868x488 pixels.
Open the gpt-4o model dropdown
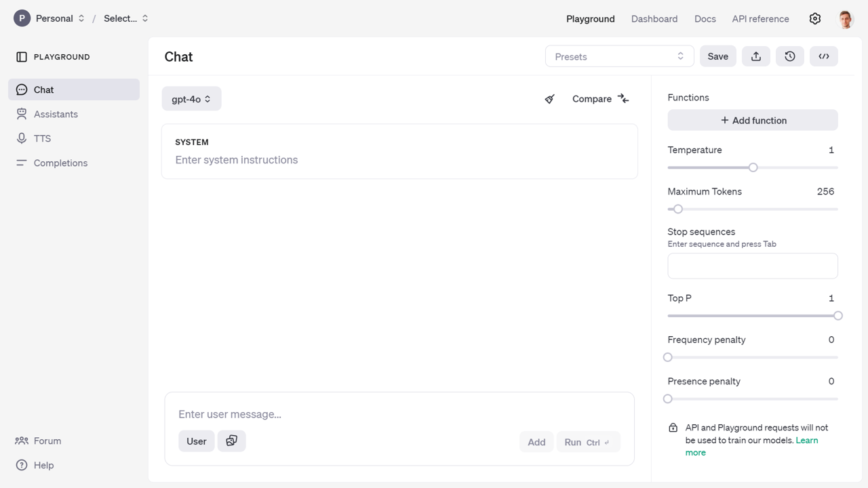coord(191,99)
